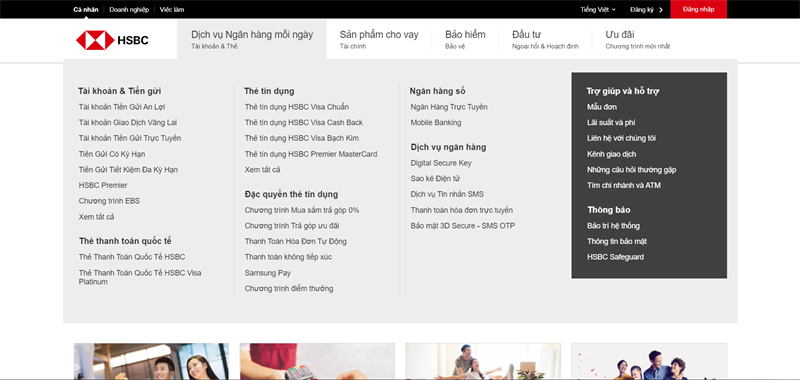Open the Ưu đãi menu

click(638, 39)
